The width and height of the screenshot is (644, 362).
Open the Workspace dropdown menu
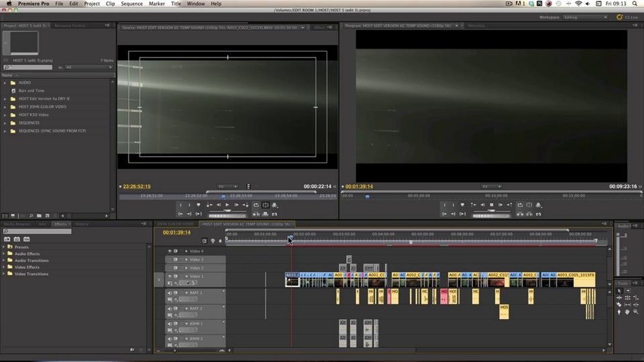(x=585, y=17)
